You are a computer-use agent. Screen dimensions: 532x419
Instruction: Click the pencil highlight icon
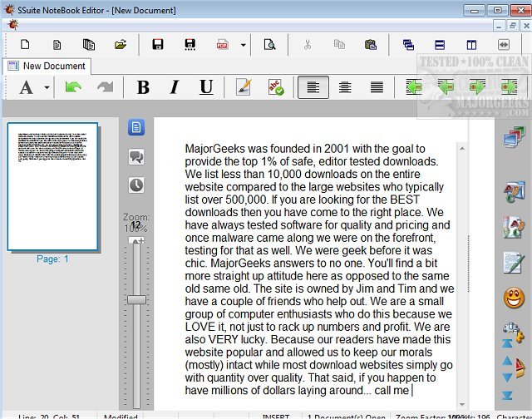[x=244, y=87]
